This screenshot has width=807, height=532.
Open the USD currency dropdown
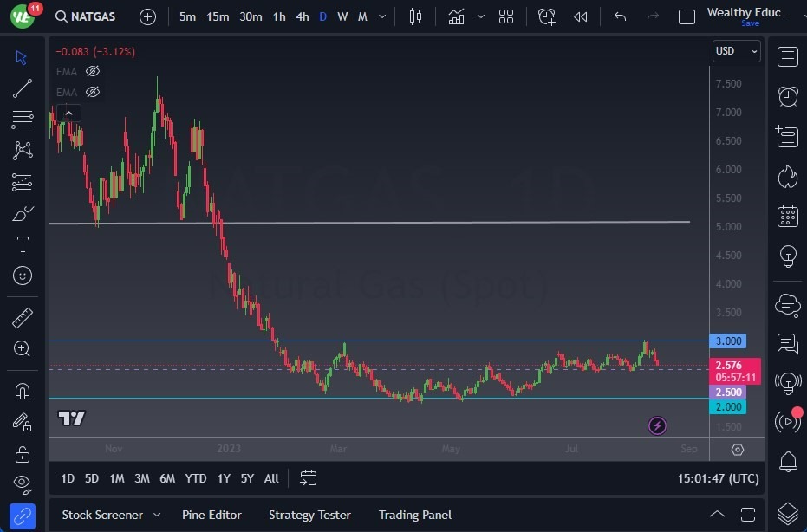click(737, 51)
